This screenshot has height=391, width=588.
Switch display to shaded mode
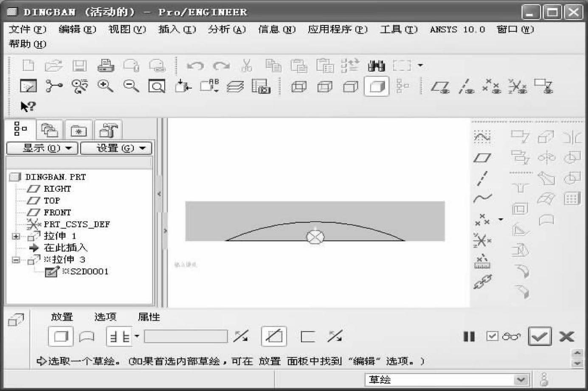coord(377,87)
